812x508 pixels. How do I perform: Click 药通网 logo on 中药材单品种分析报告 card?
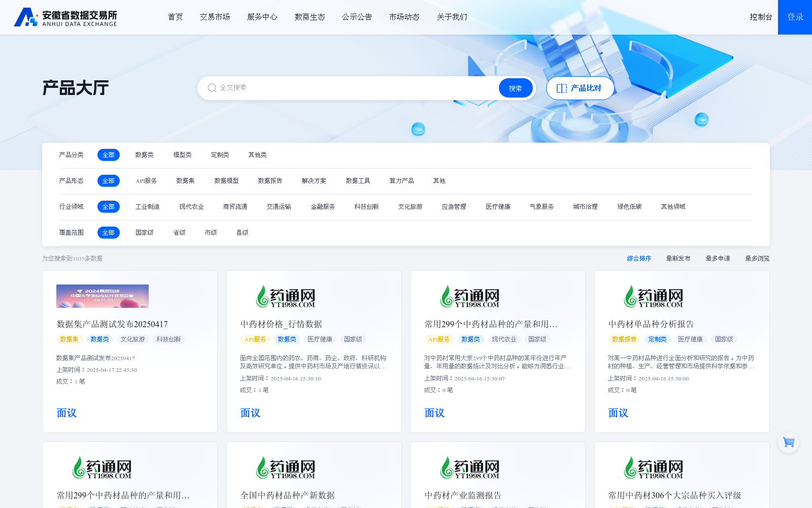click(x=654, y=296)
